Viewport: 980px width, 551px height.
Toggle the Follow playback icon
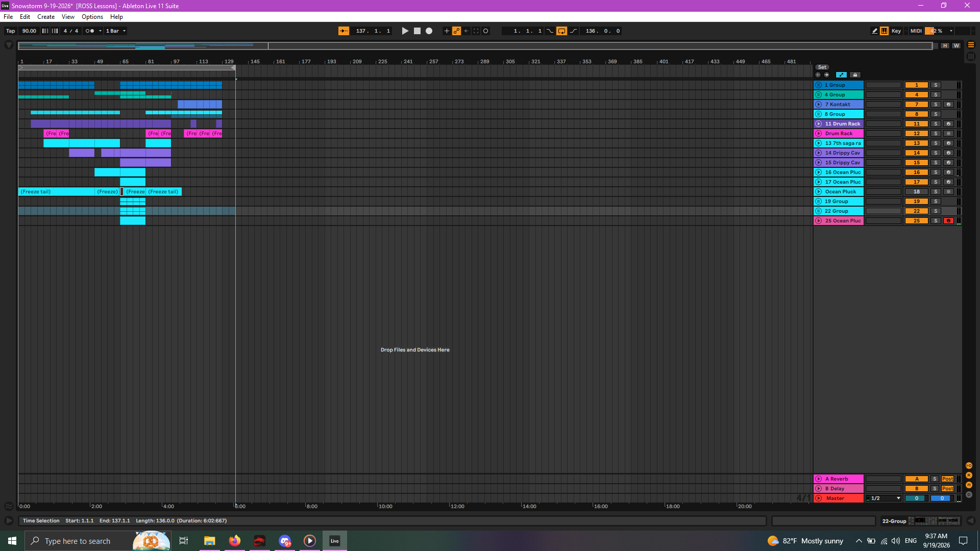(x=344, y=31)
